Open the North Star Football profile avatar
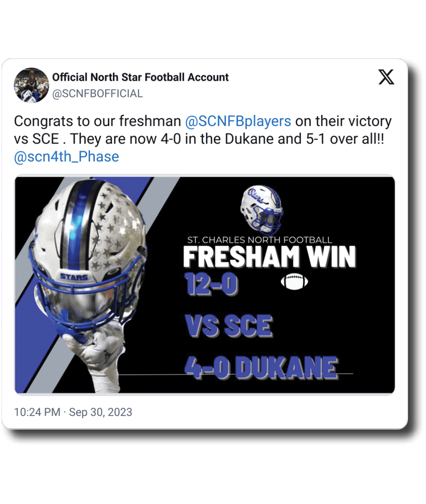This screenshot has width=426, height=504. pos(31,85)
